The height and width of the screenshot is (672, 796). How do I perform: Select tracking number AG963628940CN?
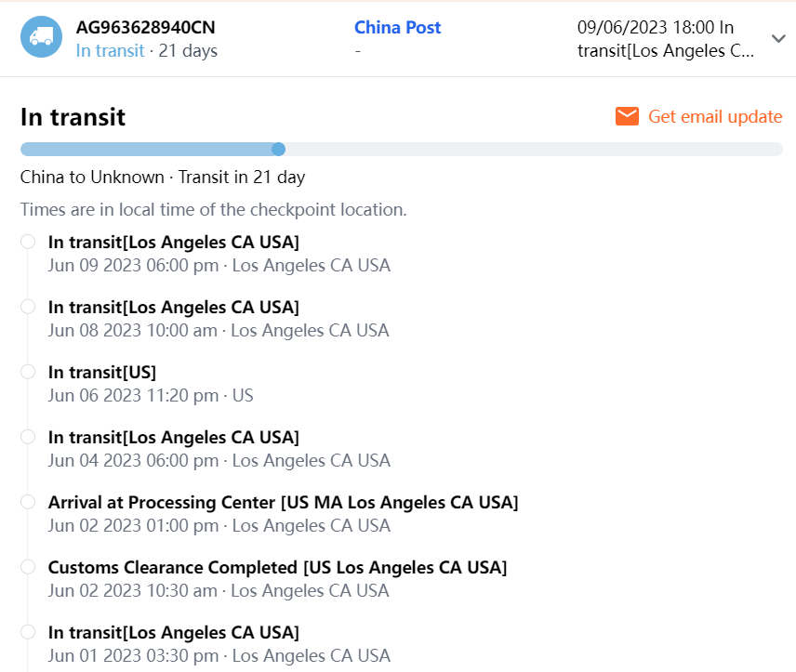[x=146, y=28]
